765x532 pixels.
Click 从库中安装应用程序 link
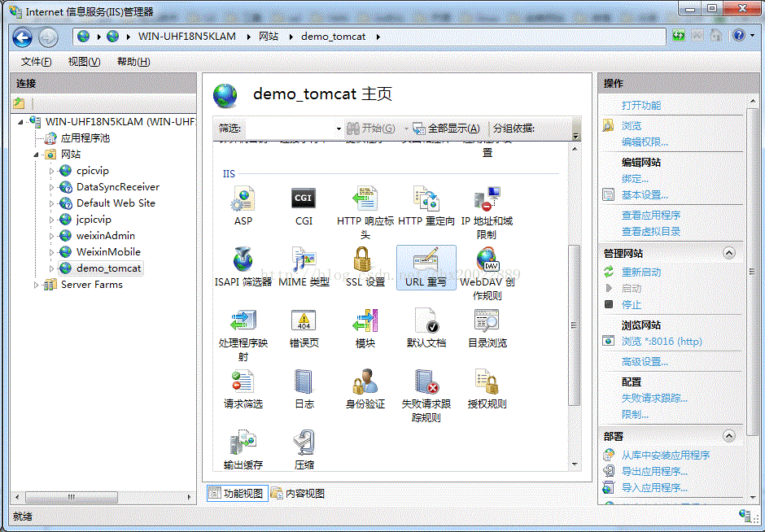coord(666,455)
